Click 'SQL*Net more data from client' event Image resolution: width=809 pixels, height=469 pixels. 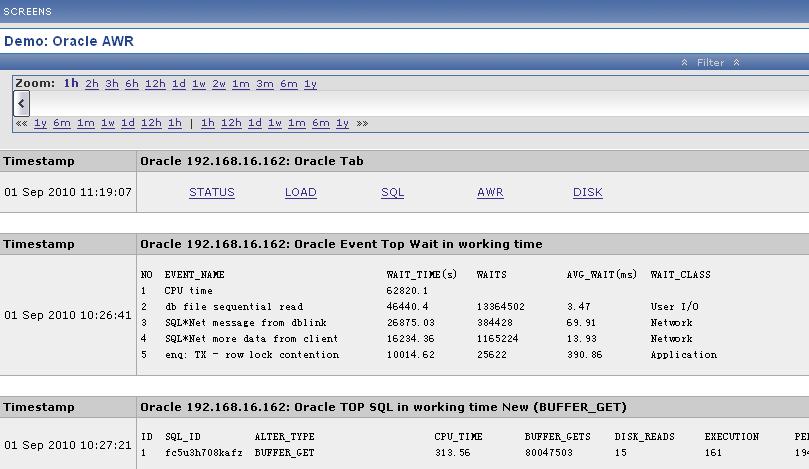point(251,338)
